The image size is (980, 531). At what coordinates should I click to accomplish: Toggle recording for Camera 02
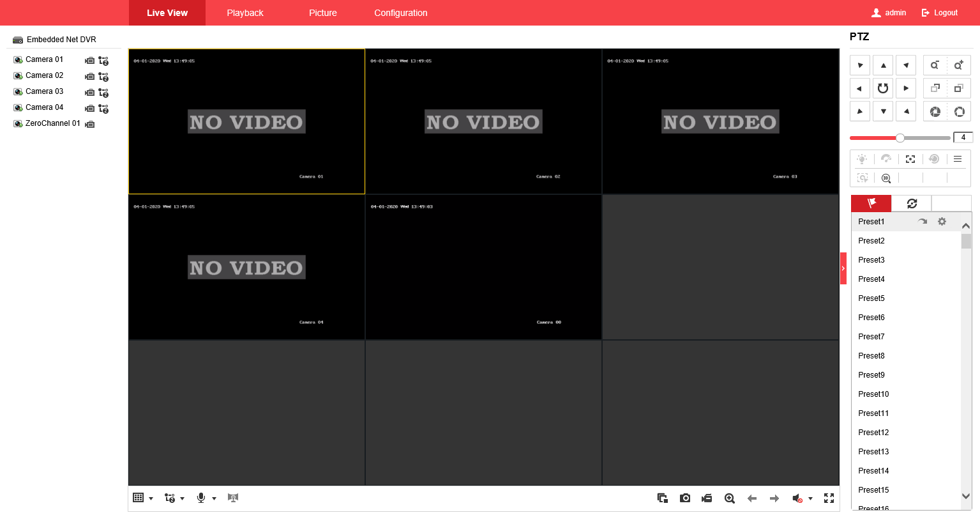[x=90, y=76]
